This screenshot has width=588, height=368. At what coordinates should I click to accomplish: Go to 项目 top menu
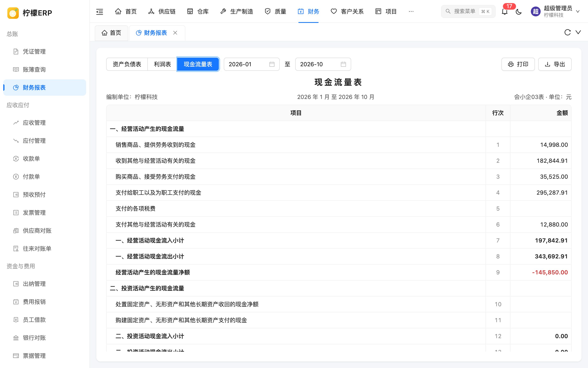point(386,11)
